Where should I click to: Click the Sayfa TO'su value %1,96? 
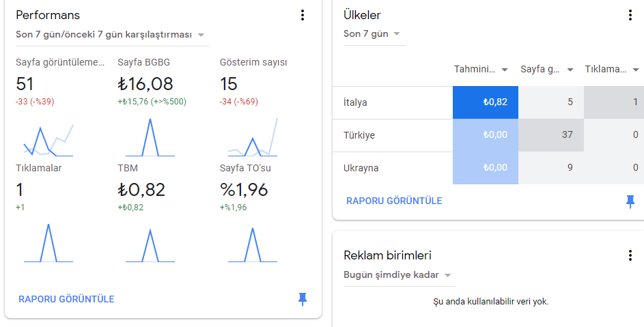[244, 190]
